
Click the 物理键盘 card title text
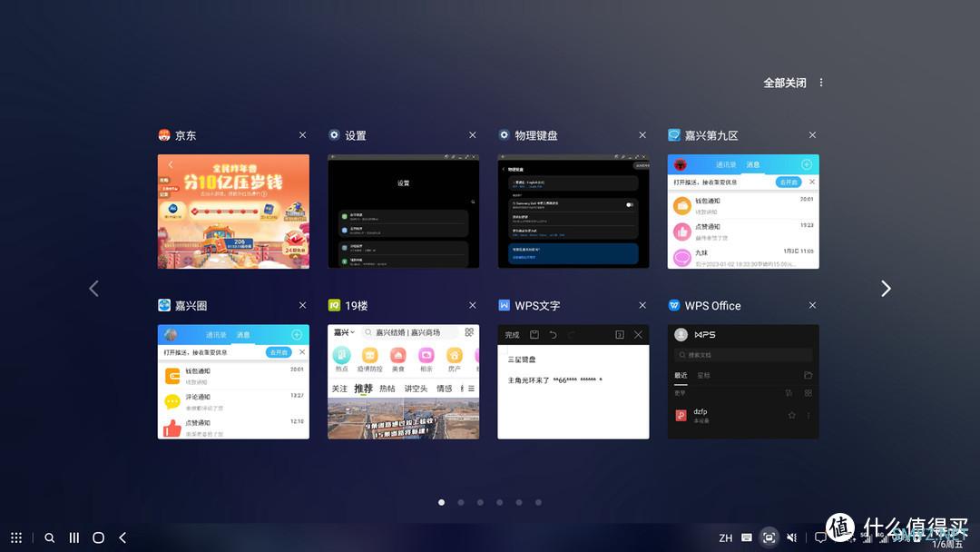click(536, 135)
